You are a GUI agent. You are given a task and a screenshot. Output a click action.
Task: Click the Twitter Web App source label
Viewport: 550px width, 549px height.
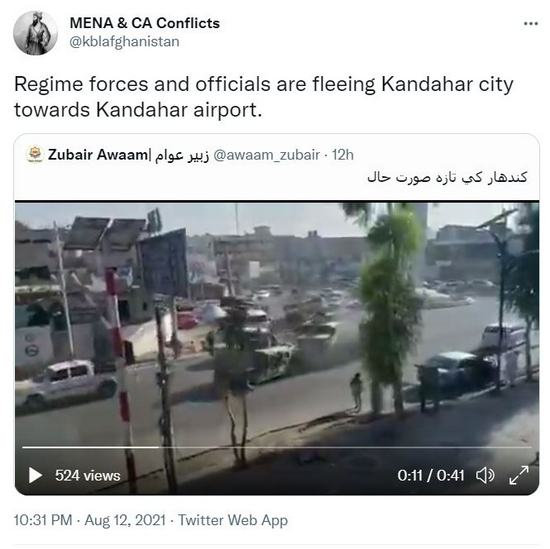(x=233, y=520)
